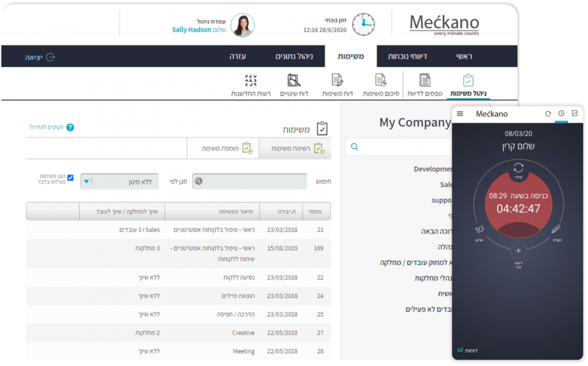Image resolution: width=588 pixels, height=366 pixels.
Task: Switch to הוספת משימה tab
Action: coord(223,148)
